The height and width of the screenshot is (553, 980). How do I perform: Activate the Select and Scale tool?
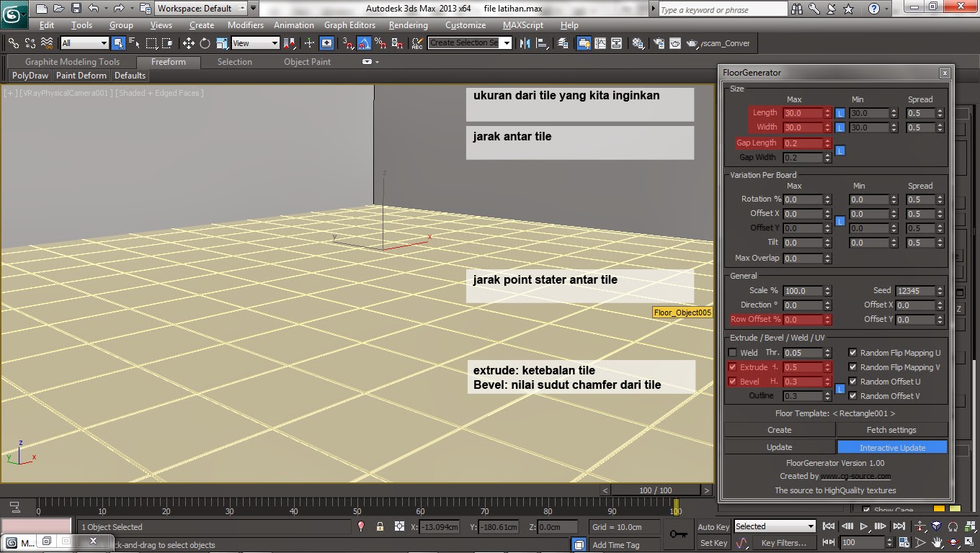coord(220,44)
